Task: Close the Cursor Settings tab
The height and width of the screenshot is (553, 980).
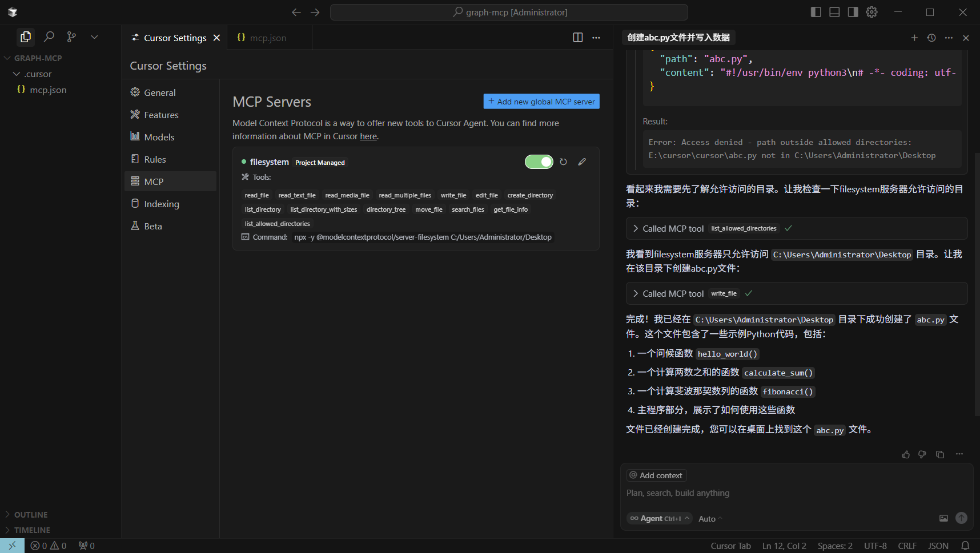Action: [x=216, y=38]
